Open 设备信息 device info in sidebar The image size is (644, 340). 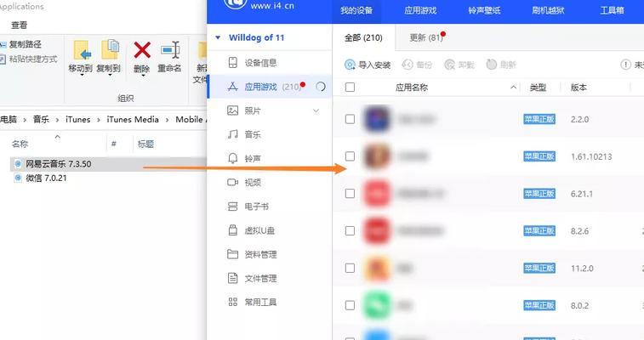(x=260, y=63)
